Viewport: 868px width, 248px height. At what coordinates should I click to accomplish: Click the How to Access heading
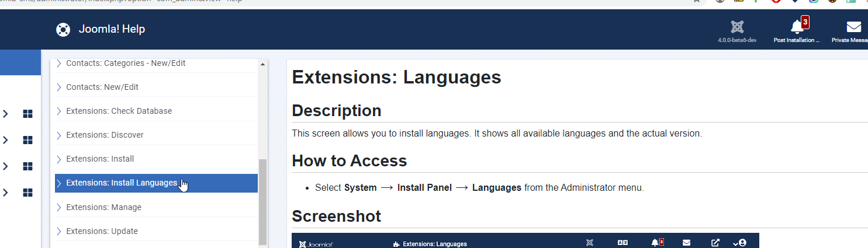coord(349,160)
